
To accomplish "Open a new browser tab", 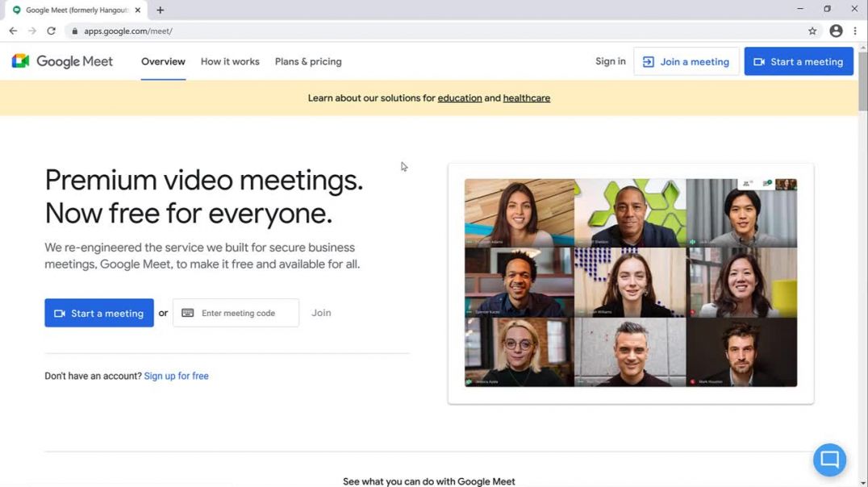I will [x=160, y=10].
